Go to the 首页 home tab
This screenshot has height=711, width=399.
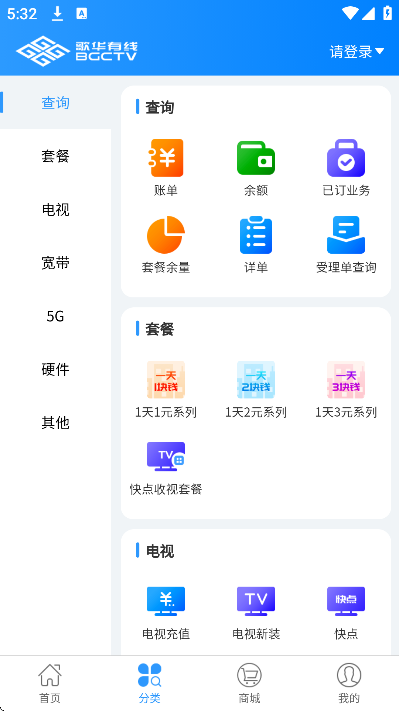pyautogui.click(x=50, y=683)
